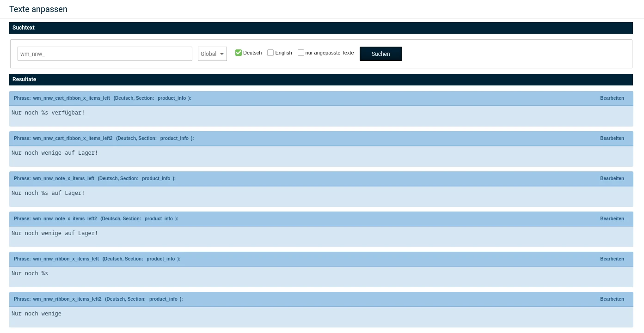Screen dimensions: 644x333
Task: Click Bearbeiten for wm_nnw_ribbon_x_items_left
Action: coord(612,259)
